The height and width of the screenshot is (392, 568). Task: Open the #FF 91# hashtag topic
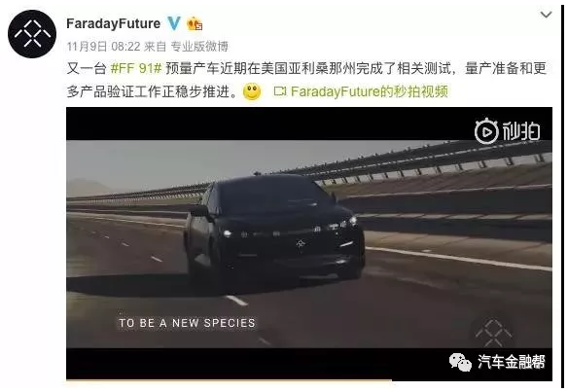click(136, 68)
